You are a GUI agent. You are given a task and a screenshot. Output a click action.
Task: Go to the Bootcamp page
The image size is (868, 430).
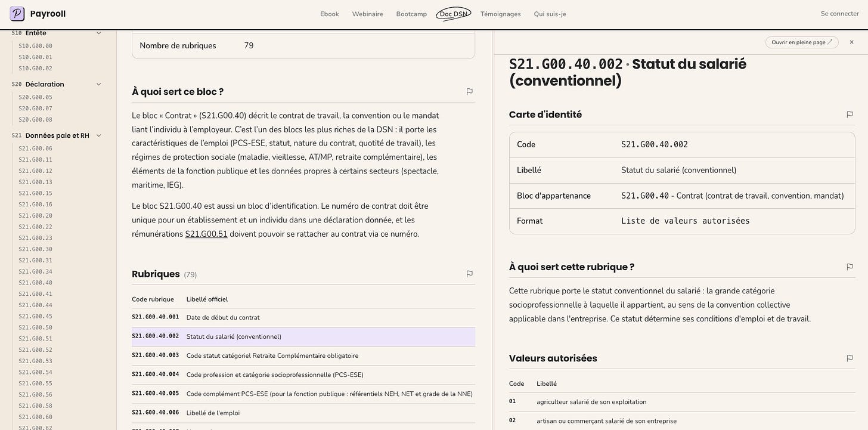411,14
